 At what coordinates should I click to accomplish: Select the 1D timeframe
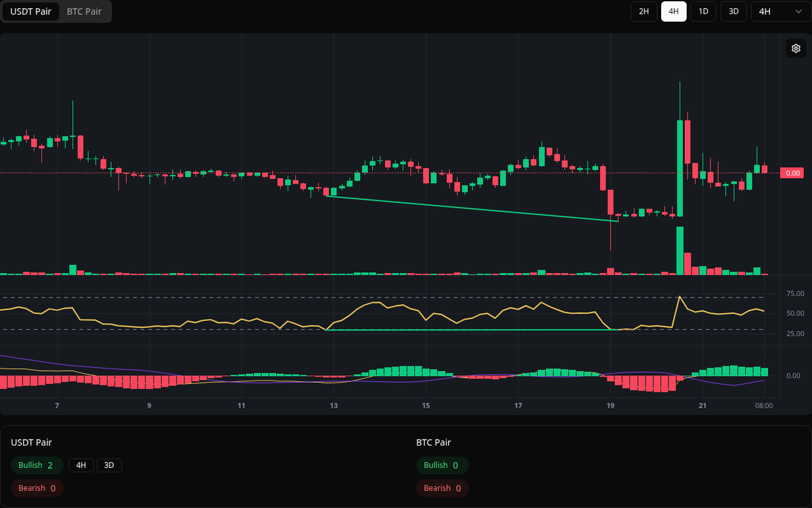click(x=703, y=12)
